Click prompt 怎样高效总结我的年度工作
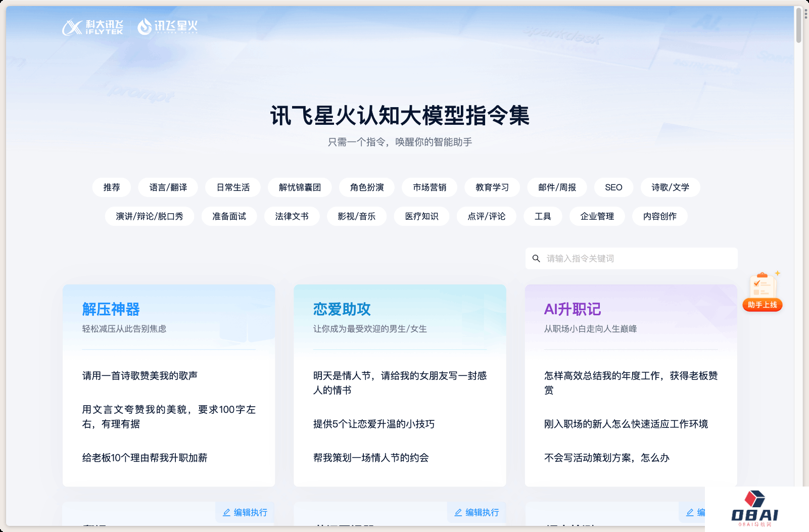 [631, 383]
